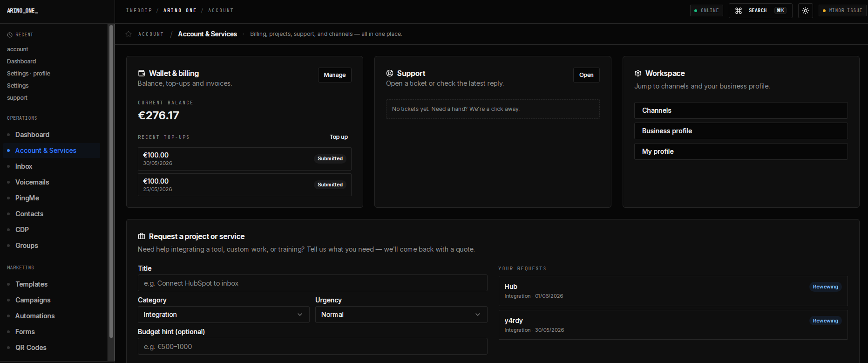Click the gear icon next to Workspace
Viewport: 868px width, 363px height.
(638, 73)
